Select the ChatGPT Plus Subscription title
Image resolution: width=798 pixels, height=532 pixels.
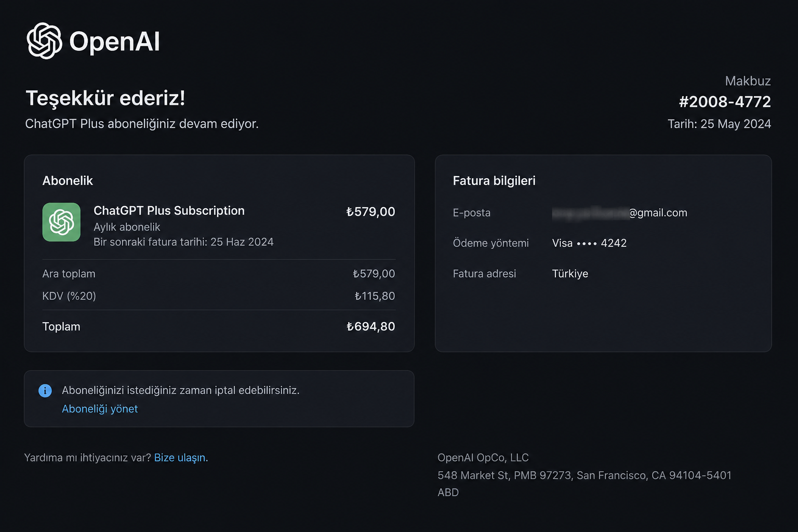pos(169,210)
